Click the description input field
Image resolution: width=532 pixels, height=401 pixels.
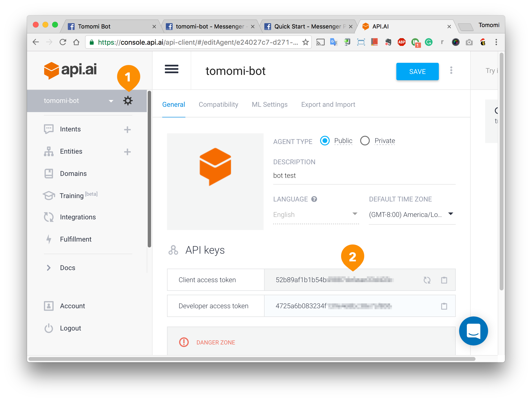363,176
